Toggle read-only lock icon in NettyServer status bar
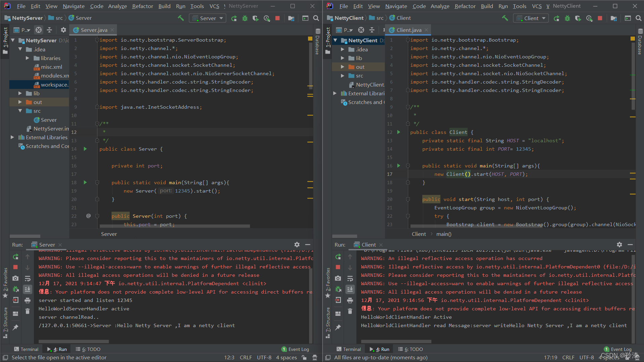644x362 pixels. 304,358
